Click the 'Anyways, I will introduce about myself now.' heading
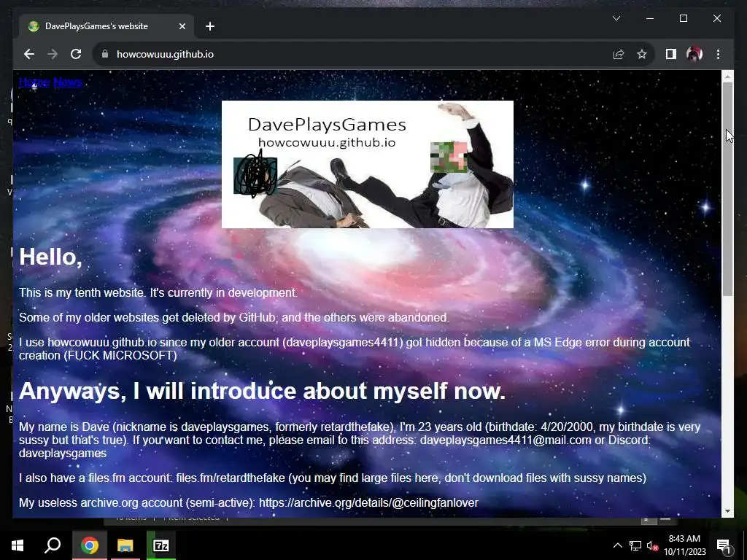747x560 pixels. coord(262,391)
